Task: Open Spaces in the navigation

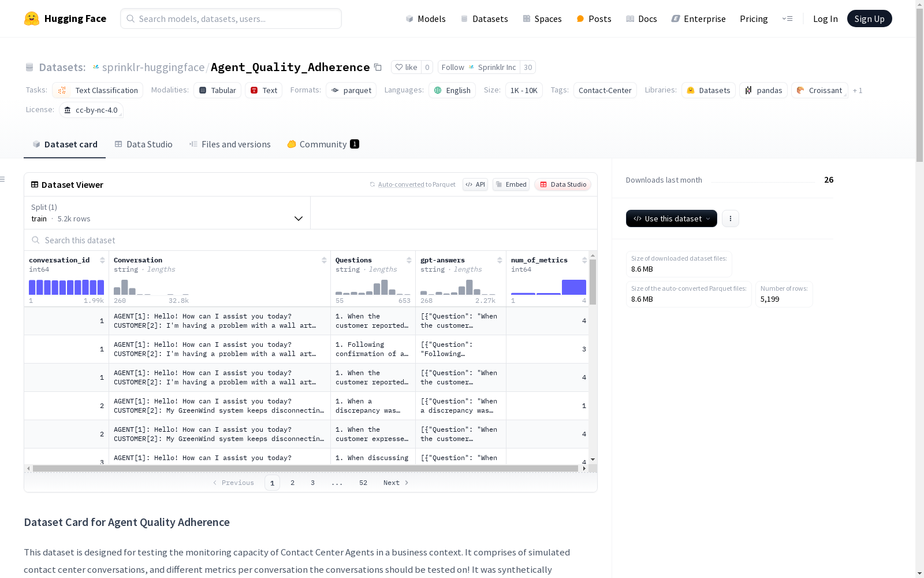Action: [x=542, y=18]
